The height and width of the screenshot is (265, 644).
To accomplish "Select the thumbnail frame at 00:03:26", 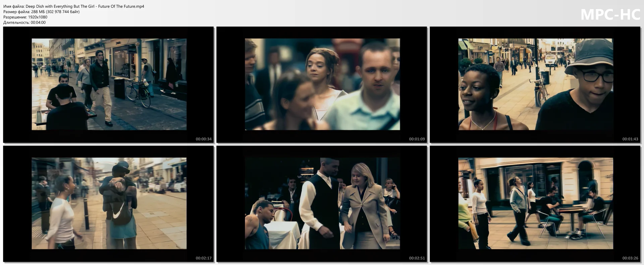I will pos(535,204).
